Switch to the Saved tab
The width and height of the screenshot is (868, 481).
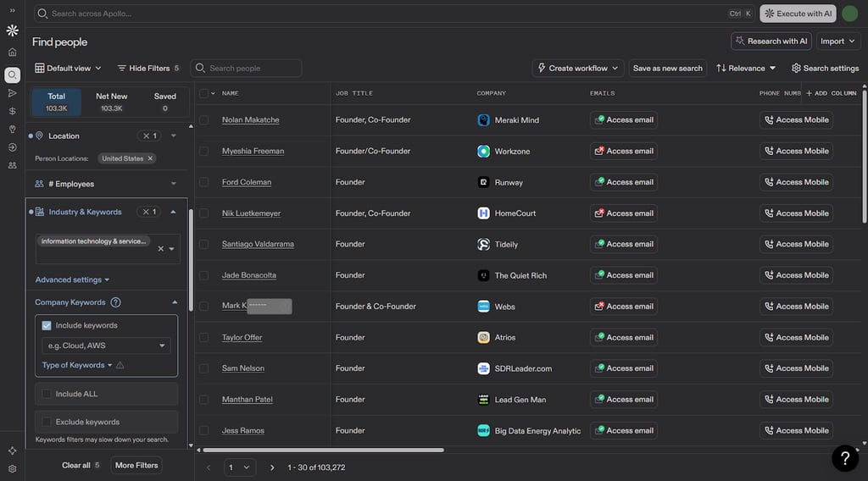pos(165,102)
